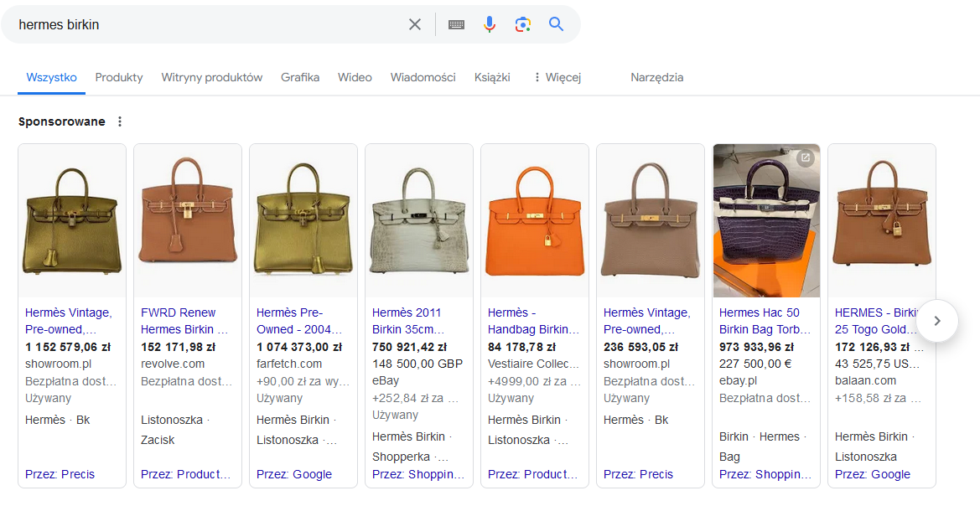Search by image with Google Lens
Viewport: 980px width, 506px height.
point(523,24)
